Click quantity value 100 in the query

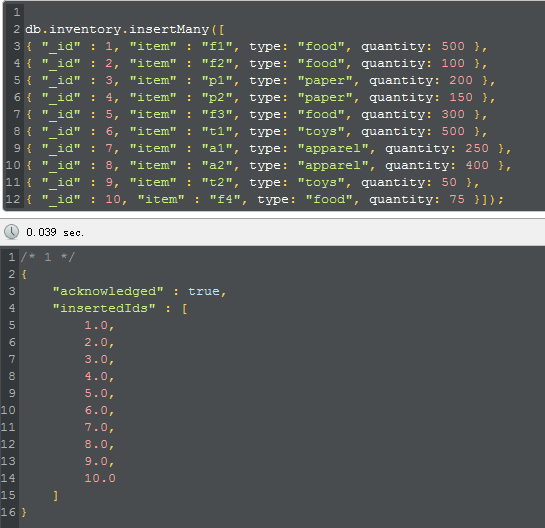[453, 63]
